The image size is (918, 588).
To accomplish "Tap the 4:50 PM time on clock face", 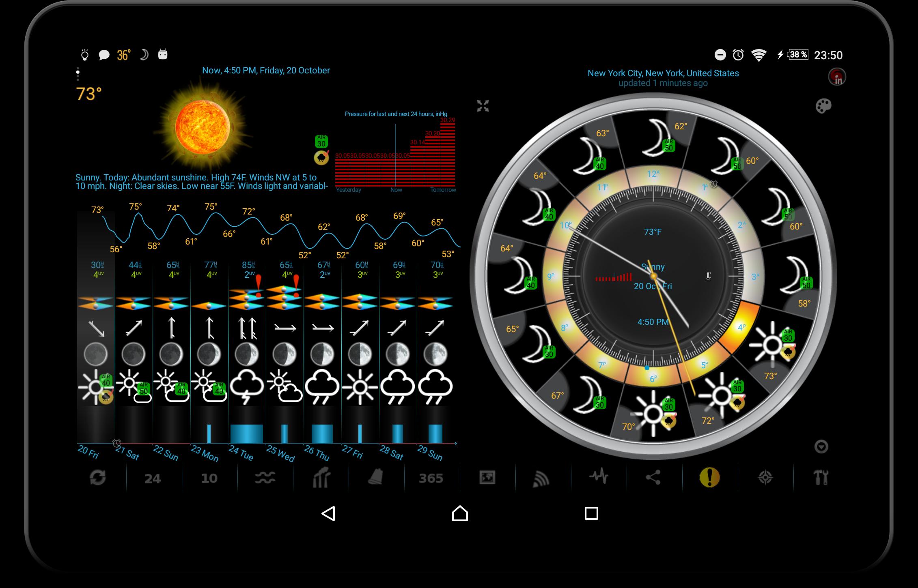I will click(653, 322).
